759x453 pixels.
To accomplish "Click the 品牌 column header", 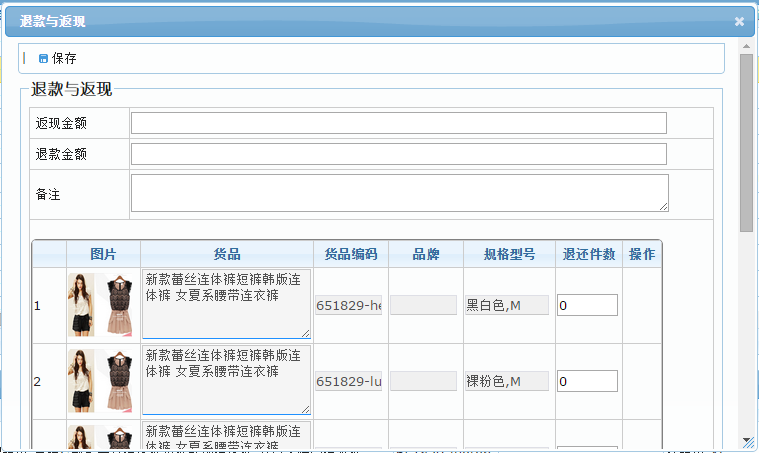I will [x=425, y=254].
